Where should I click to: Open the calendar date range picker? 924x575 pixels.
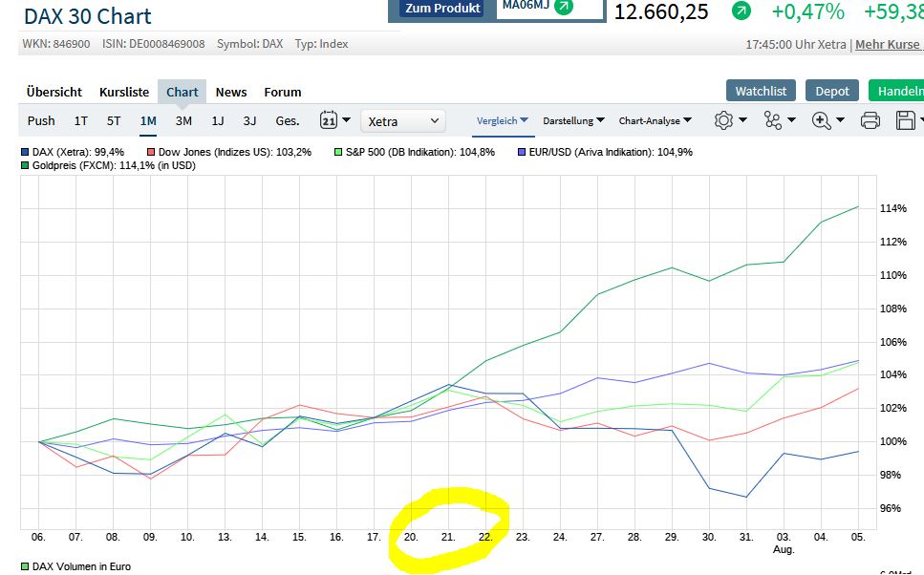[x=329, y=120]
